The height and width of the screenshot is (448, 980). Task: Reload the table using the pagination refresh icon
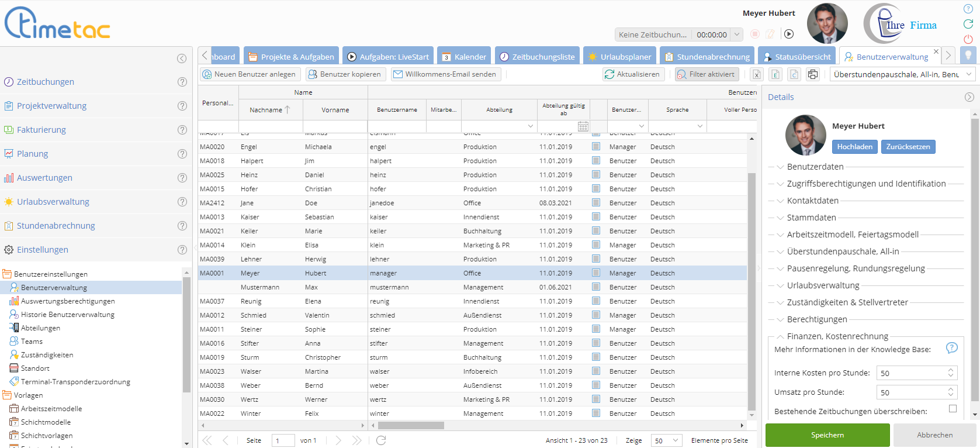tap(381, 440)
